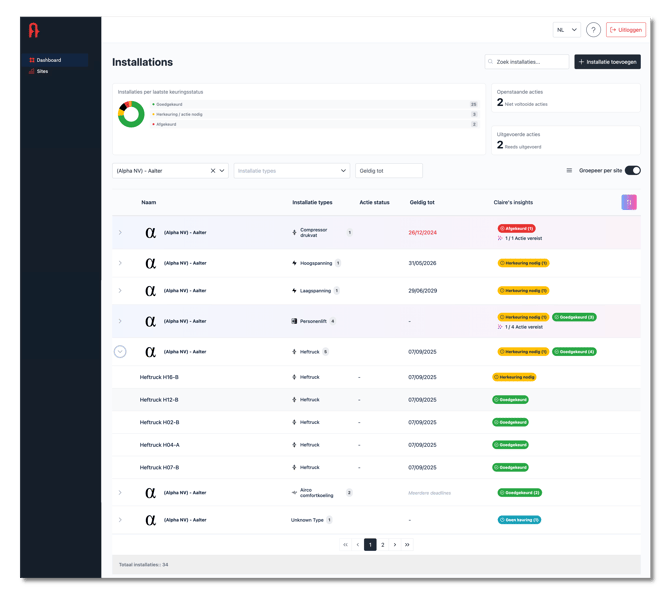Expand the Laagspanning group row

[120, 291]
